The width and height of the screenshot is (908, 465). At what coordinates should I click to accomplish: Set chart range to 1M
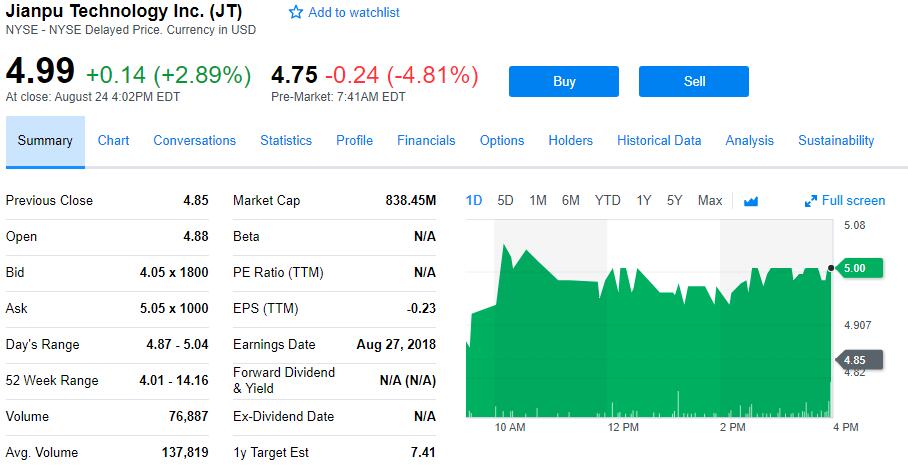(538, 201)
